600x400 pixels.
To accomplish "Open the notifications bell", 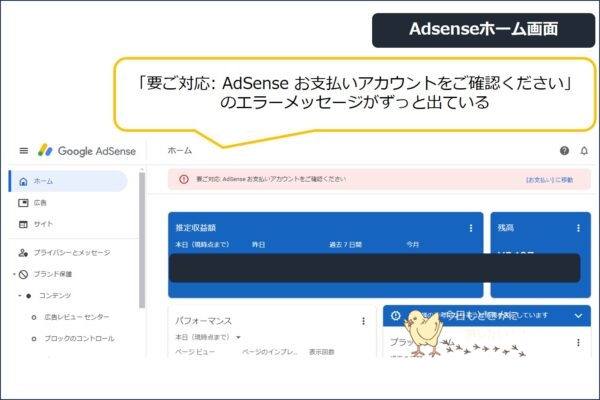I will pyautogui.click(x=584, y=151).
